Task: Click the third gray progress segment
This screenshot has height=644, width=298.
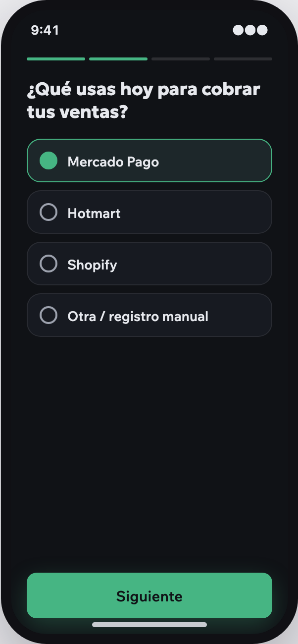Action: [181, 59]
